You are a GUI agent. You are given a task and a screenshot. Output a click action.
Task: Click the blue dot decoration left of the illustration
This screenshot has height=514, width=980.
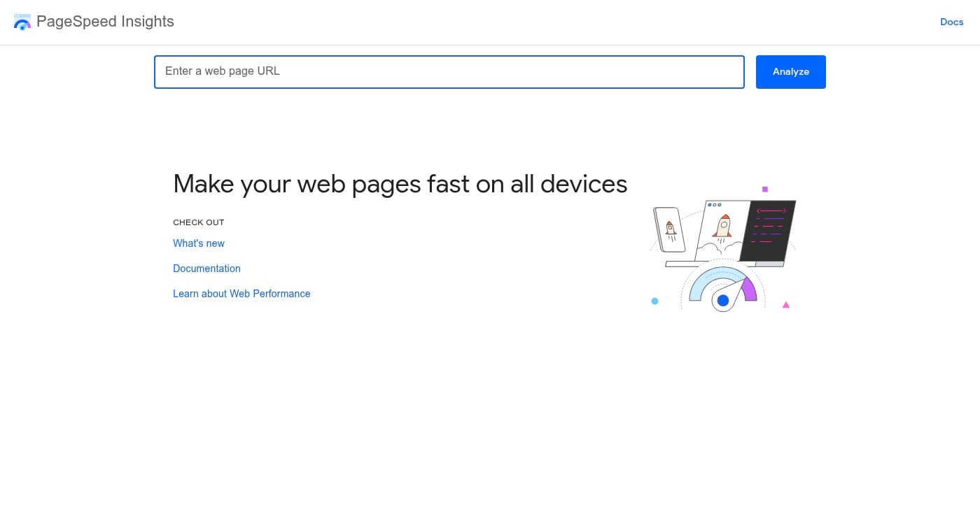(654, 300)
